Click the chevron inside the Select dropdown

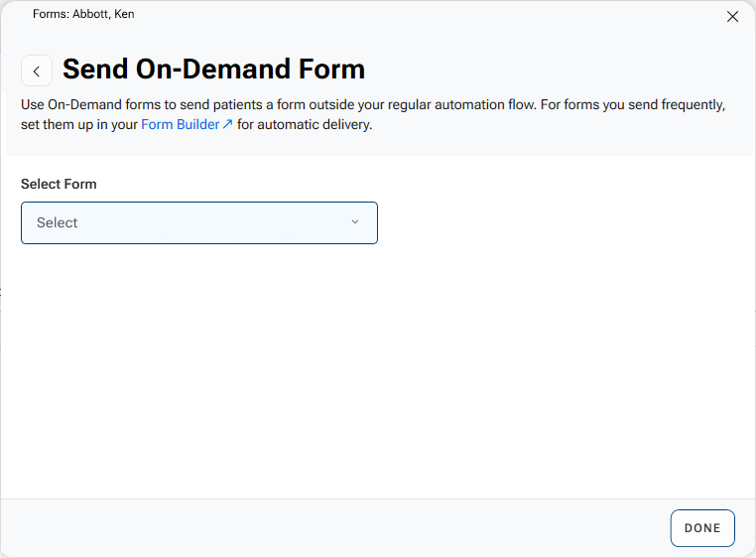click(355, 222)
